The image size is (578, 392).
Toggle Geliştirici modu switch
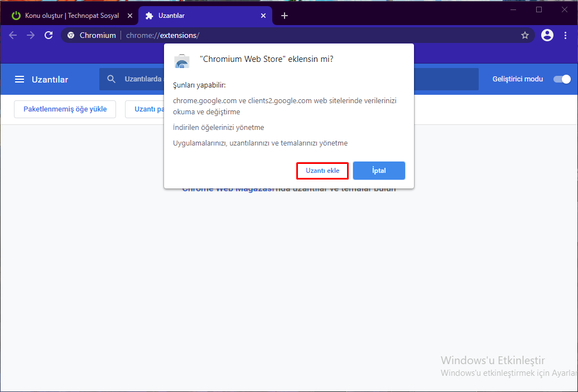(562, 79)
